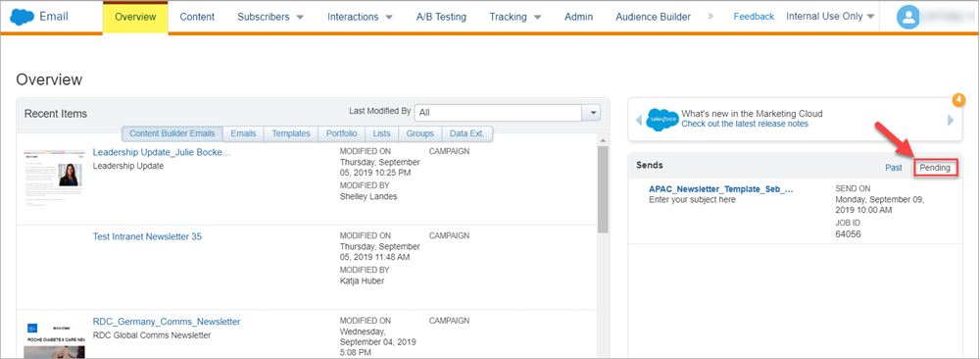Select the Groups filter tab

coord(420,133)
